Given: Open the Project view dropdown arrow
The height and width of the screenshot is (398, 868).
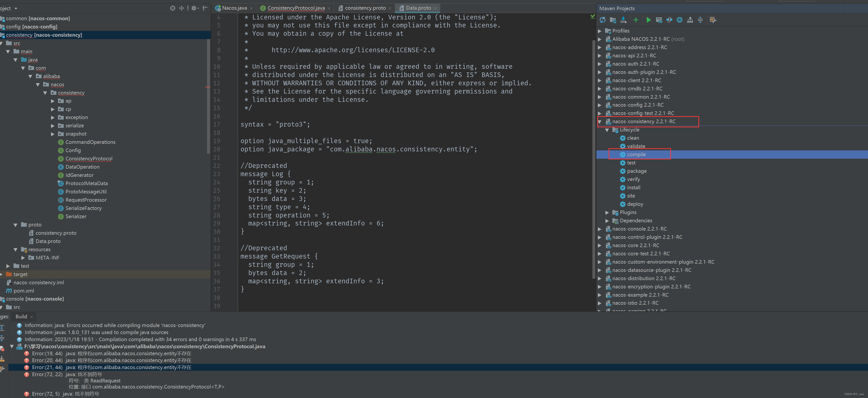Looking at the screenshot, I should pyautogui.click(x=16, y=9).
